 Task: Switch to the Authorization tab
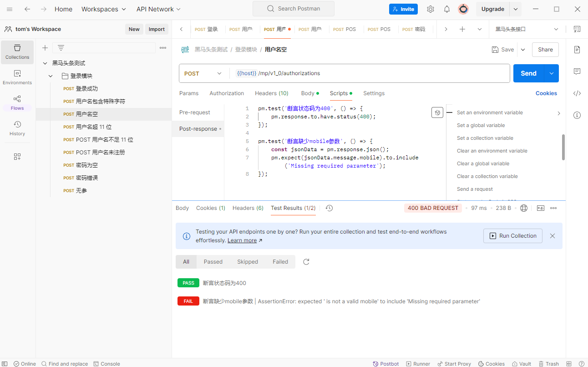(227, 93)
